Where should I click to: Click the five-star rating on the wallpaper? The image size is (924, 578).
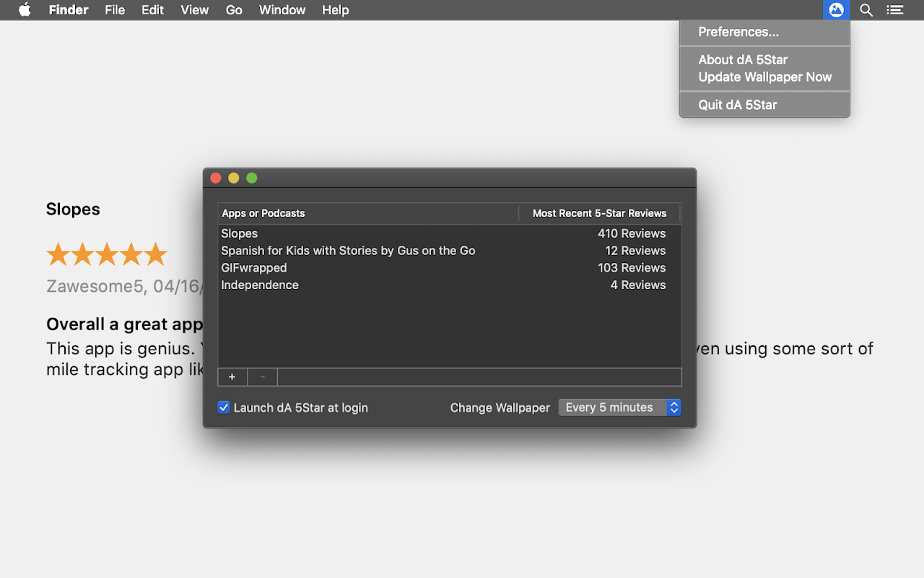107,254
